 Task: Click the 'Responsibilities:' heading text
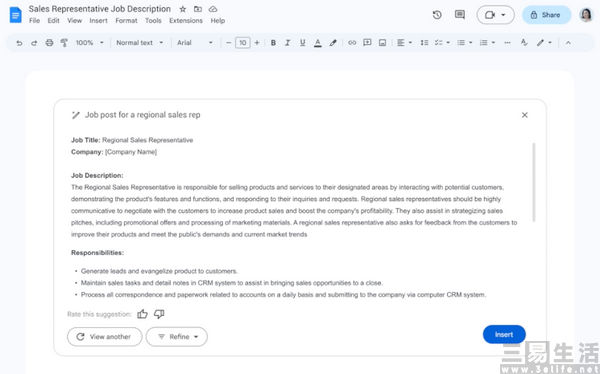(97, 253)
